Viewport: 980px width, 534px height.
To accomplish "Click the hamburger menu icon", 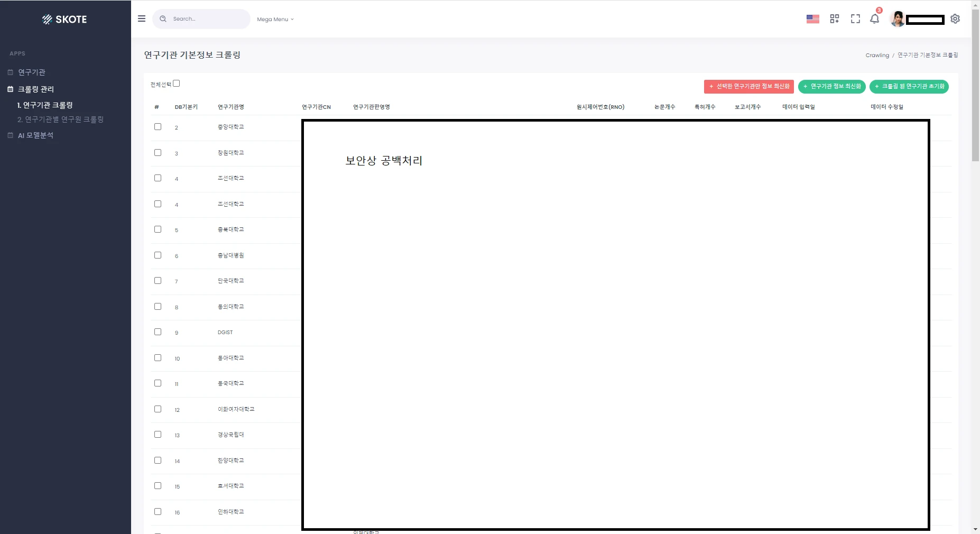I will point(142,19).
